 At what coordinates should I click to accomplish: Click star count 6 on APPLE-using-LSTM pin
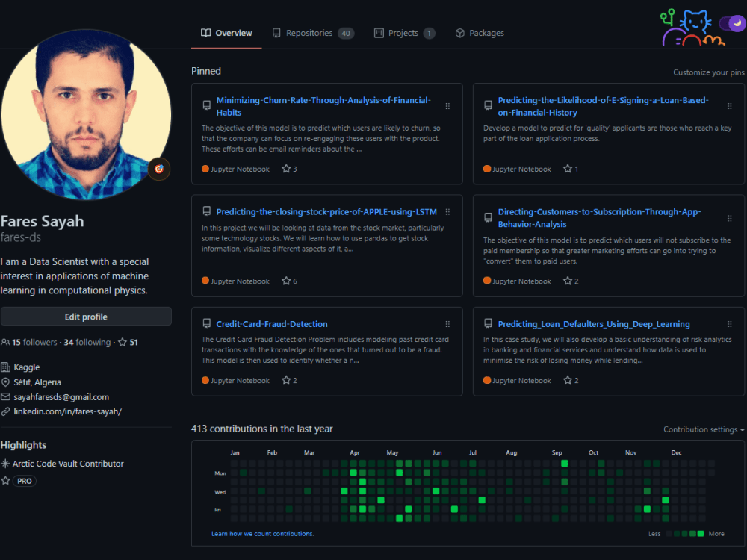289,281
